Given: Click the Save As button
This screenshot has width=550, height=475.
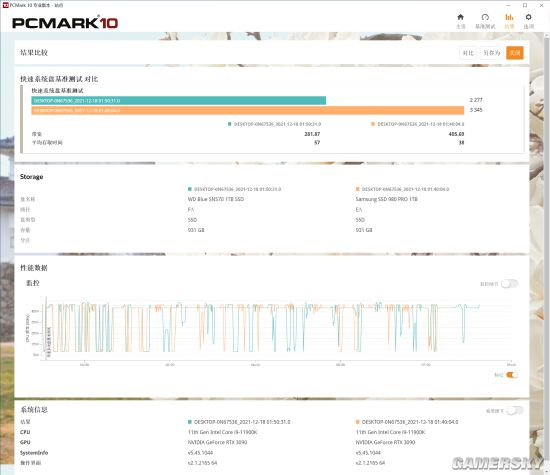Looking at the screenshot, I should [491, 53].
